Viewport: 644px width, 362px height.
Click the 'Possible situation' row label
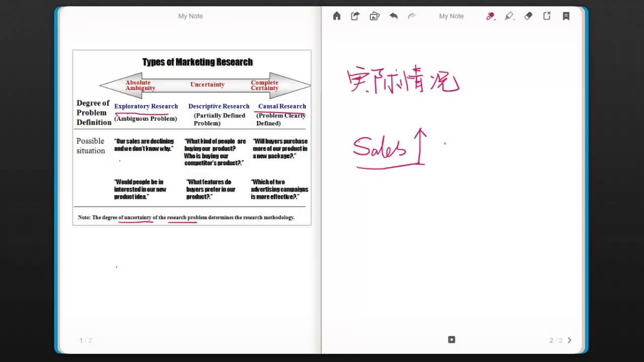(91, 146)
